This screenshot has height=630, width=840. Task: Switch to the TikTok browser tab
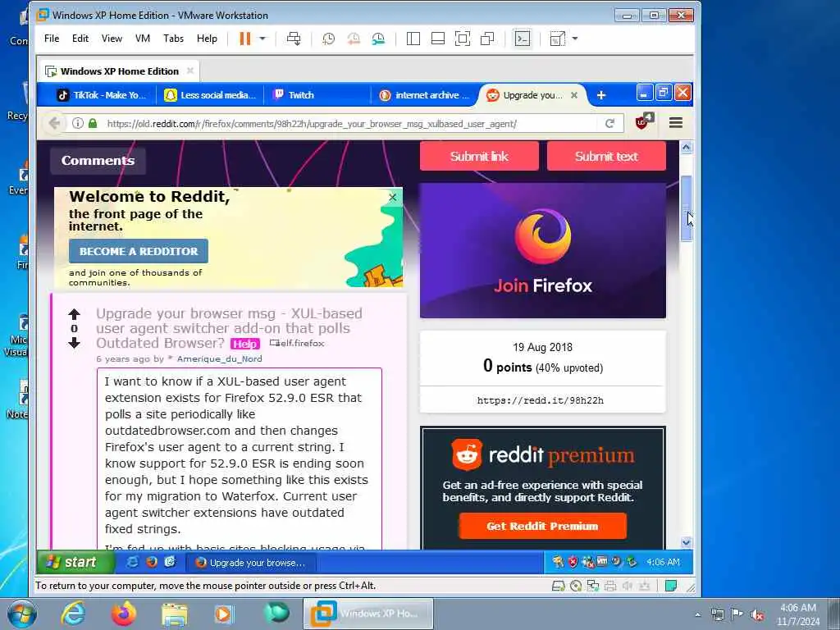pos(102,95)
